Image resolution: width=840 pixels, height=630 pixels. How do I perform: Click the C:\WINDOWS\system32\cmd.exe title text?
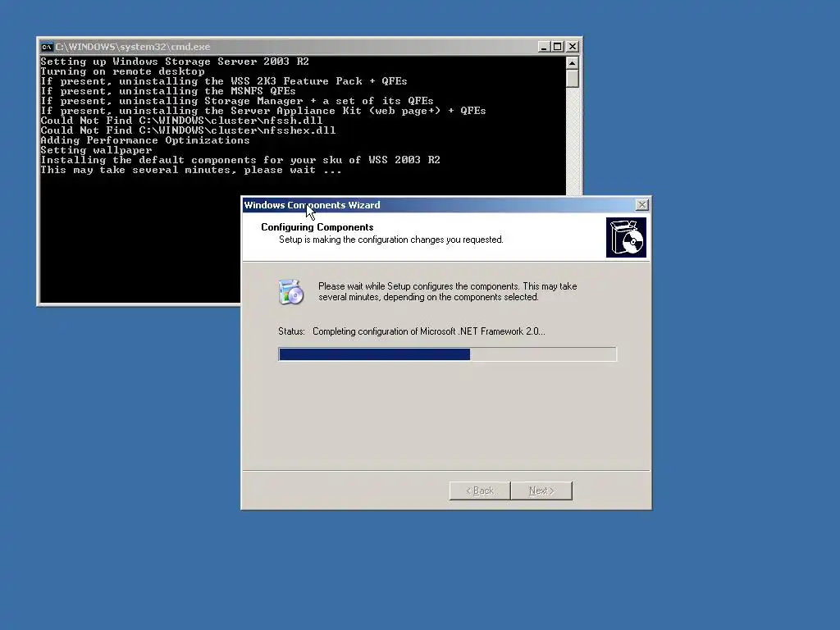click(x=133, y=47)
